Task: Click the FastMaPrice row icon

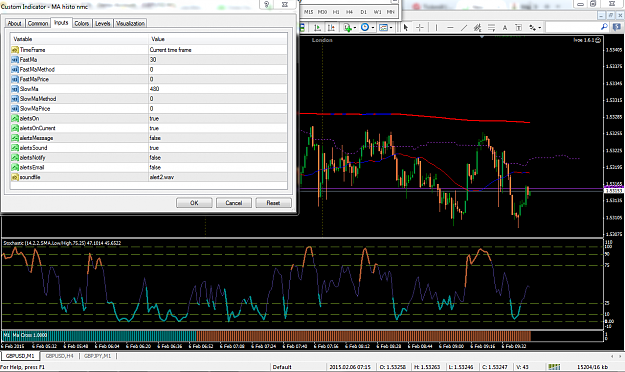Action: (x=15, y=79)
